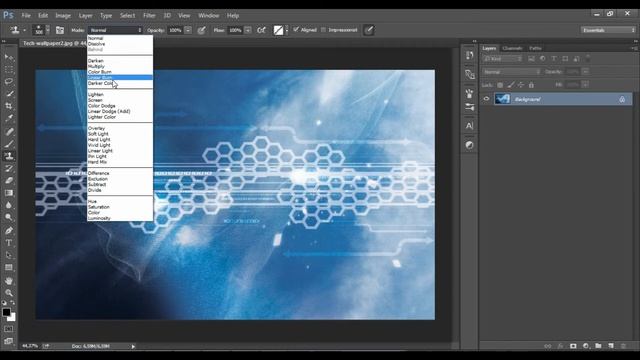Toggle Lock all padlock icon
Image resolution: width=640 pixels, height=360 pixels.
point(531,85)
